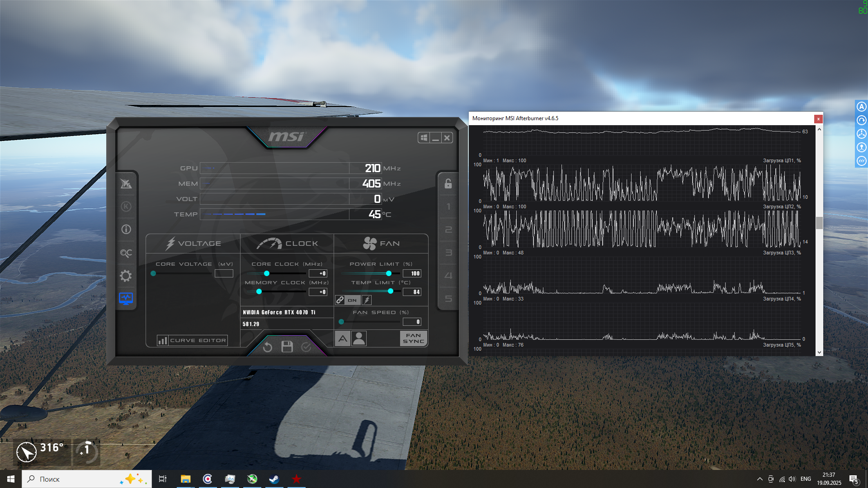
Task: Open the hardware monitor icon
Action: [126, 299]
